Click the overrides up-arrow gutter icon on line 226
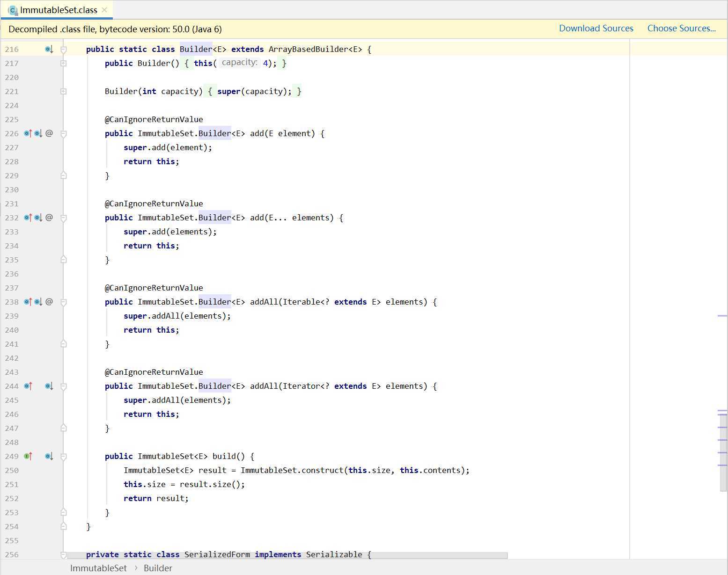 (x=28, y=133)
